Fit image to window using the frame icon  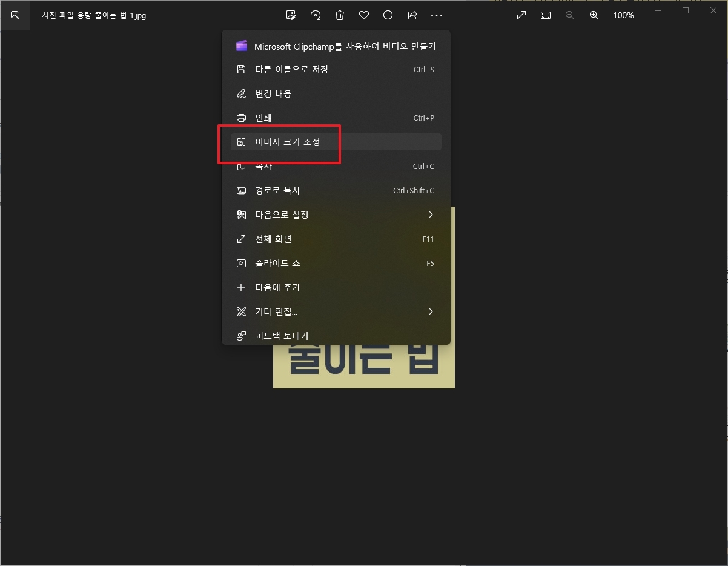(546, 15)
